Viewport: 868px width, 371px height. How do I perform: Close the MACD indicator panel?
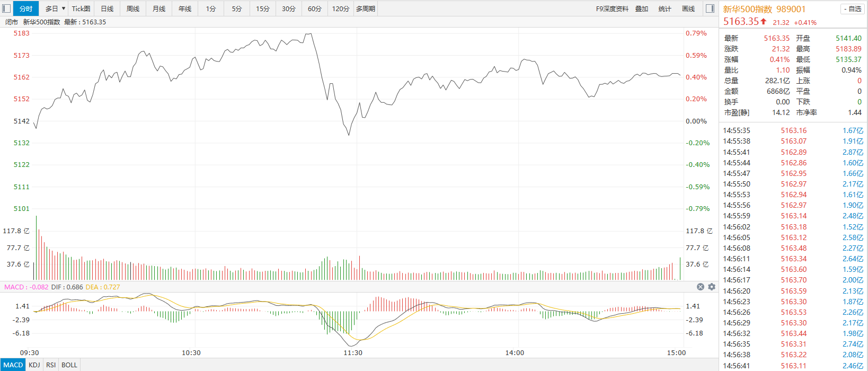(x=701, y=287)
